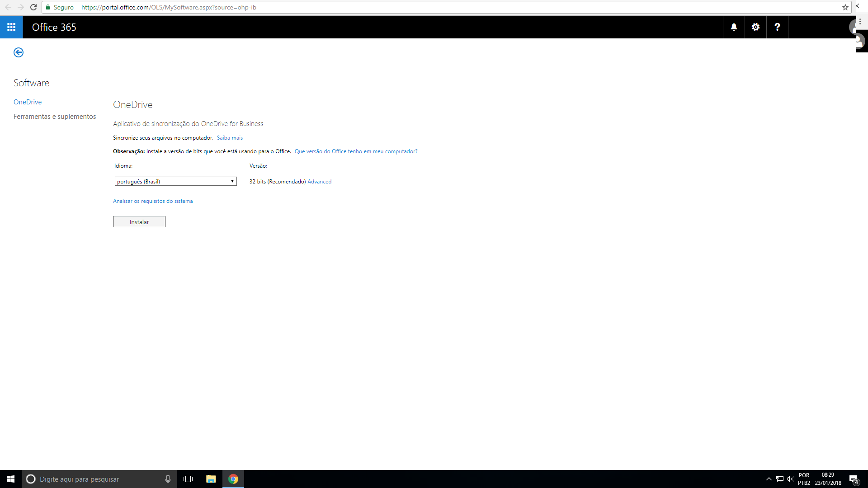Open the notifications bell
The height and width of the screenshot is (488, 868).
coord(734,27)
